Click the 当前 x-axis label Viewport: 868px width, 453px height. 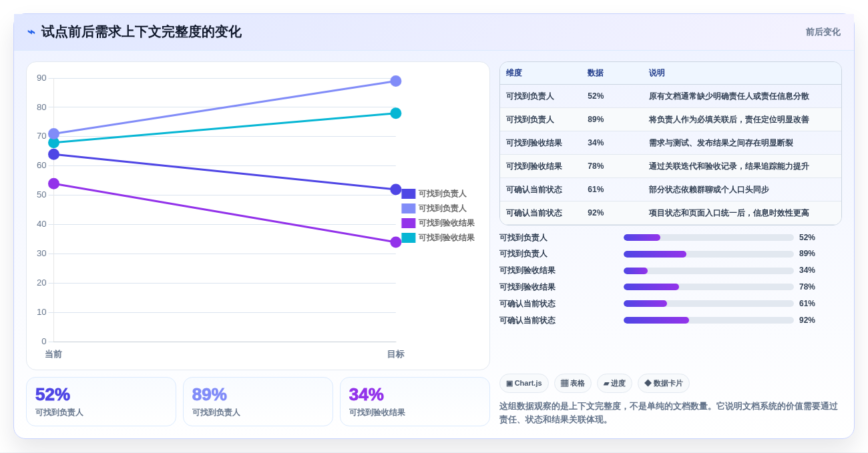[53, 354]
